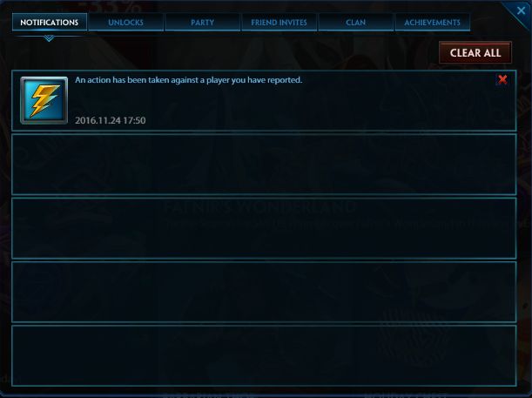This screenshot has width=532, height=398.
Task: Select the fourth empty notification slot
Action: [x=264, y=292]
